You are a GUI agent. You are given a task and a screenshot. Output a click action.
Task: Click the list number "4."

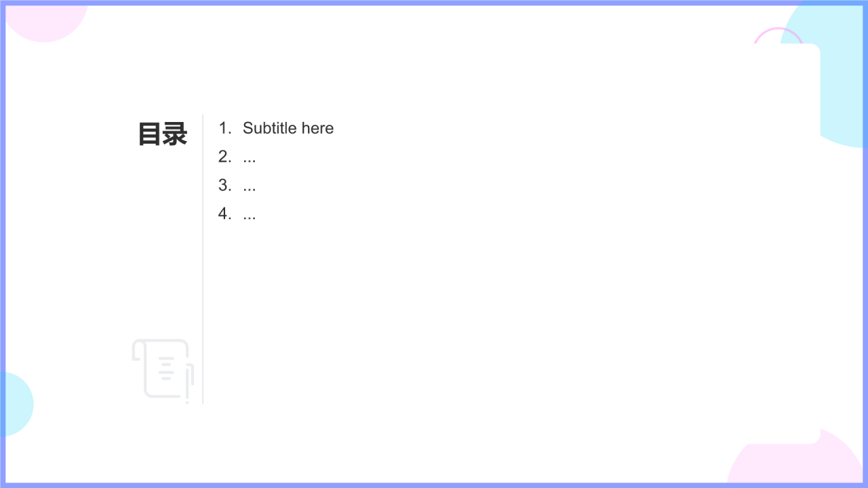point(225,213)
